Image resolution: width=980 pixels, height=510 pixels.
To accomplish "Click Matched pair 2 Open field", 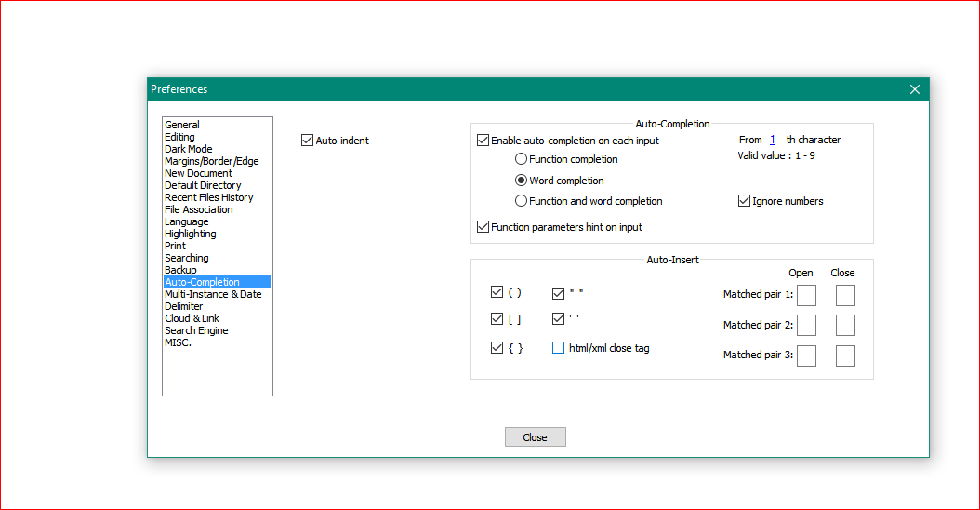I will coord(806,326).
